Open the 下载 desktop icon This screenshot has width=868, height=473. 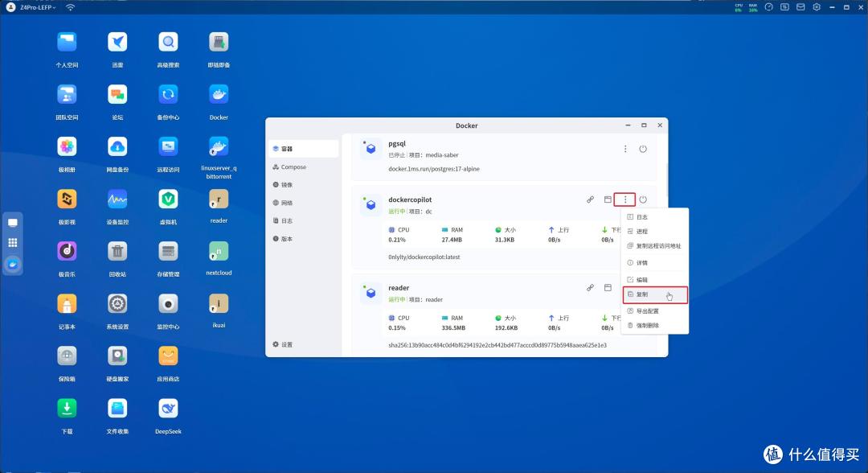point(67,409)
